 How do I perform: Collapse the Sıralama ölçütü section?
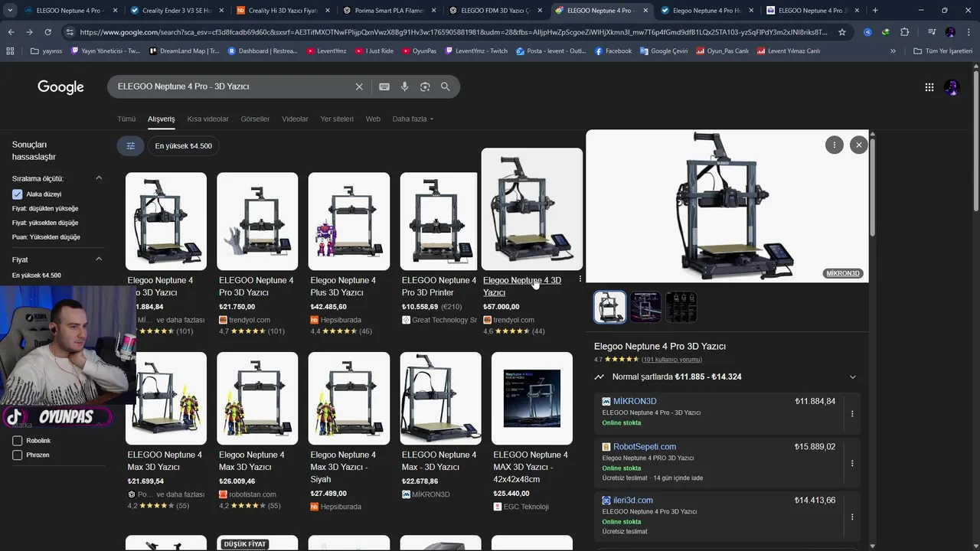click(x=99, y=178)
